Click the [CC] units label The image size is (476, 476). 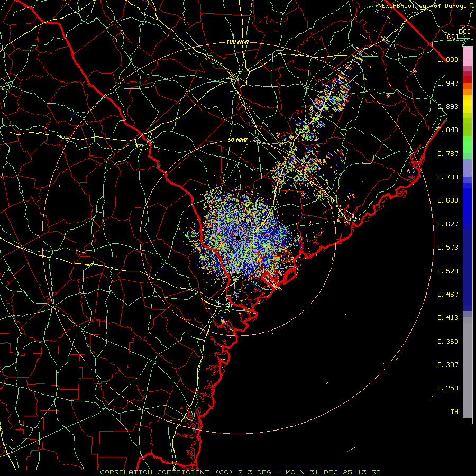[x=452, y=36]
